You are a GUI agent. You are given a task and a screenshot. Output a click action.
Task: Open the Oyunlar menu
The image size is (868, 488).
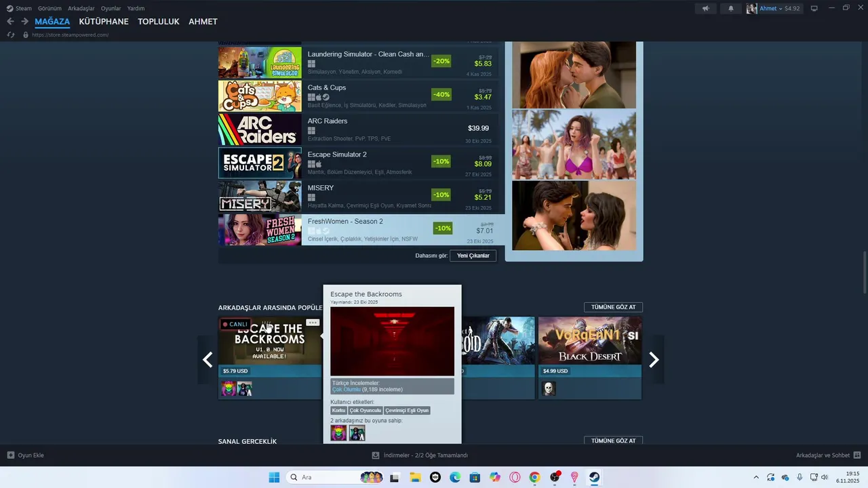click(x=111, y=8)
